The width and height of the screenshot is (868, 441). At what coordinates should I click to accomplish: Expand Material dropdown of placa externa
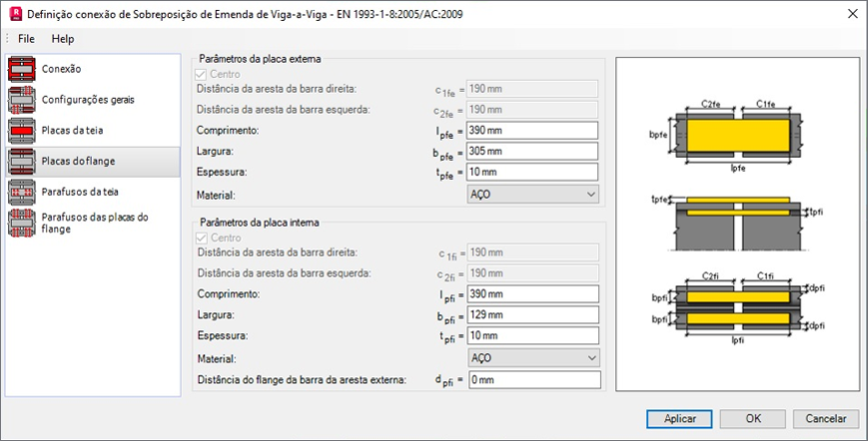[532, 194]
